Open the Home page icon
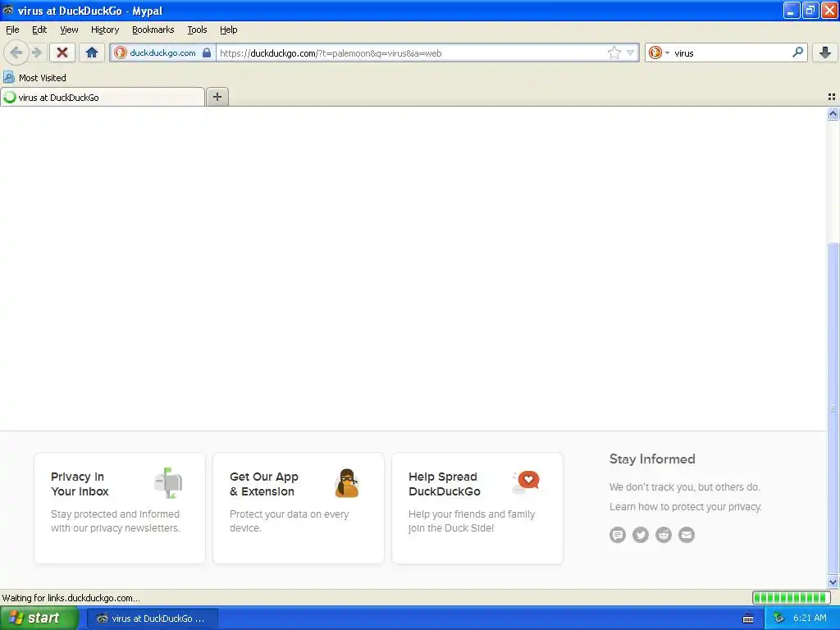840x630 pixels. 92,52
